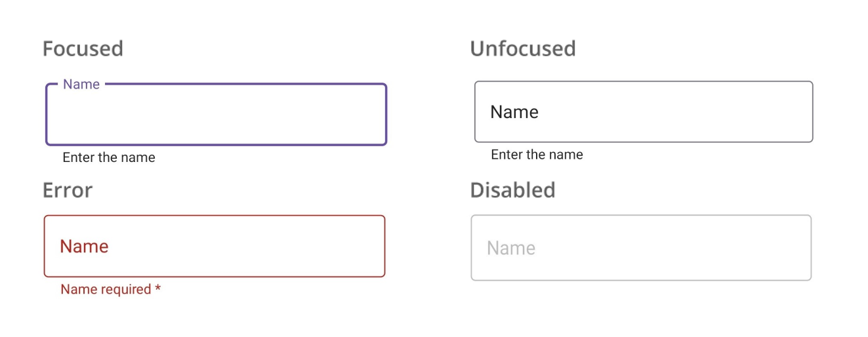The image size is (868, 337).
Task: Click the asterisk after "Name required"
Action: [158, 288]
